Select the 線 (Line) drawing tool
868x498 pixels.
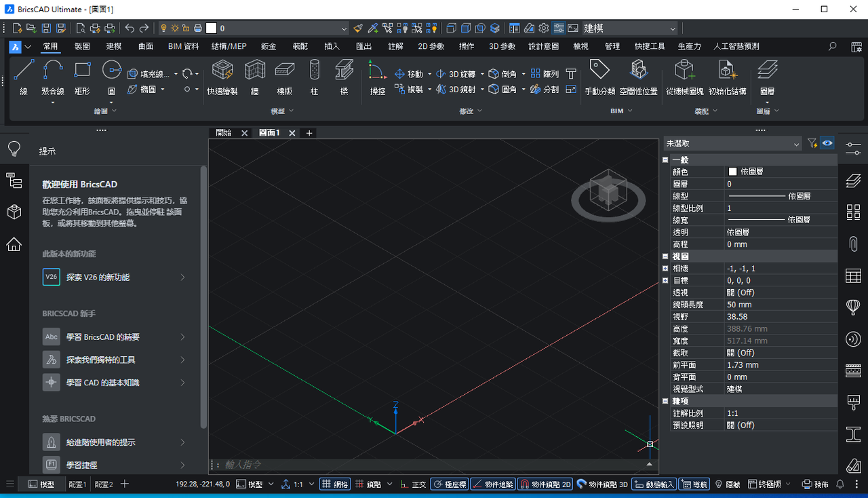coord(24,77)
